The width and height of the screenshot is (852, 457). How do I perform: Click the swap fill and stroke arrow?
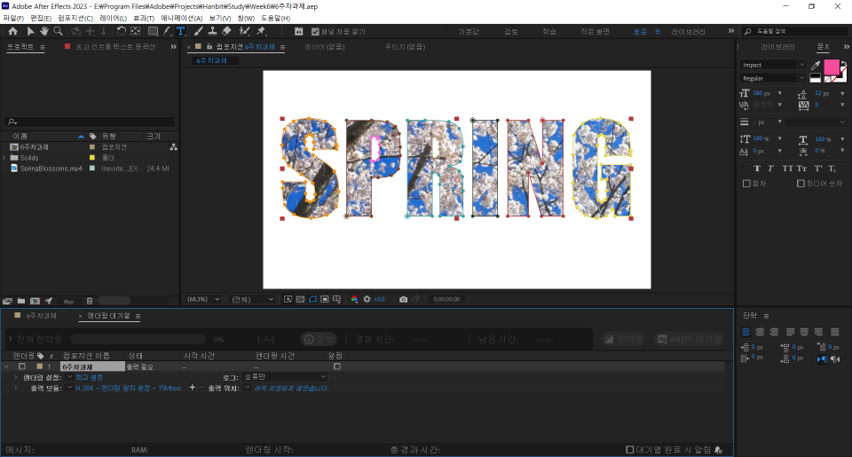coord(843,64)
